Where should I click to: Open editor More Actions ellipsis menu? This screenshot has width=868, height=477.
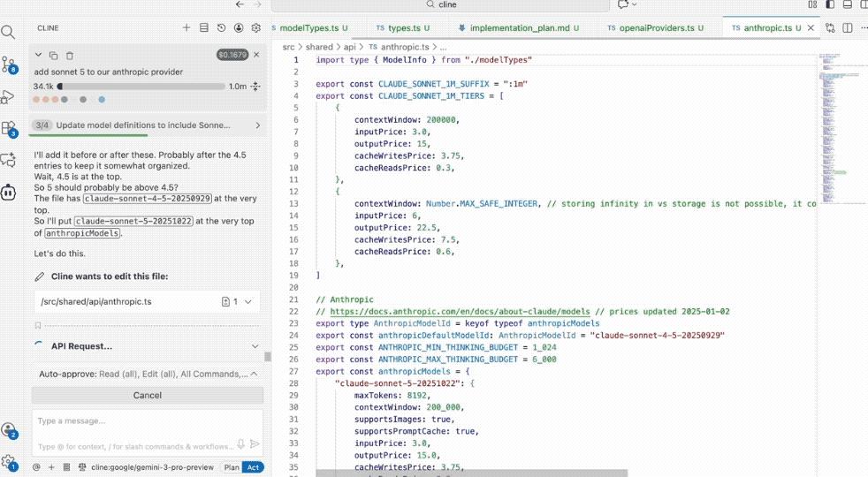click(864, 27)
